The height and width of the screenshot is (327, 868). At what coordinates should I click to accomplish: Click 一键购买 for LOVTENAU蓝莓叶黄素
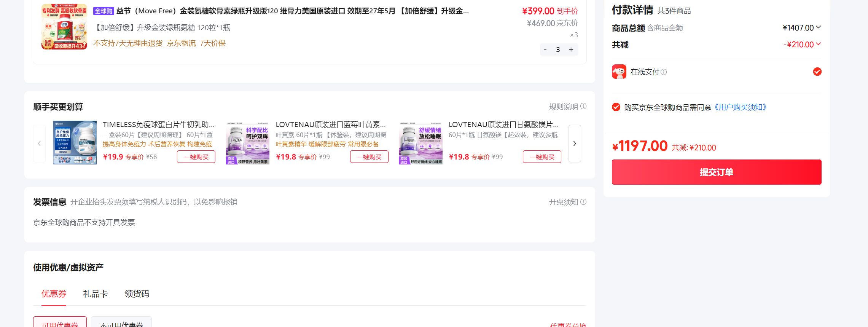[x=369, y=157]
